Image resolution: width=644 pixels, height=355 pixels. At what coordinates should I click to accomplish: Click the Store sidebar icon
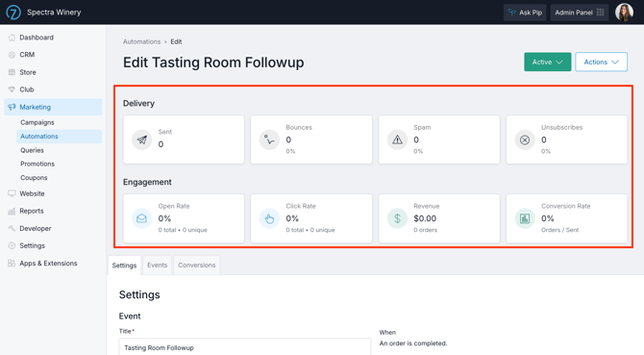click(x=12, y=72)
